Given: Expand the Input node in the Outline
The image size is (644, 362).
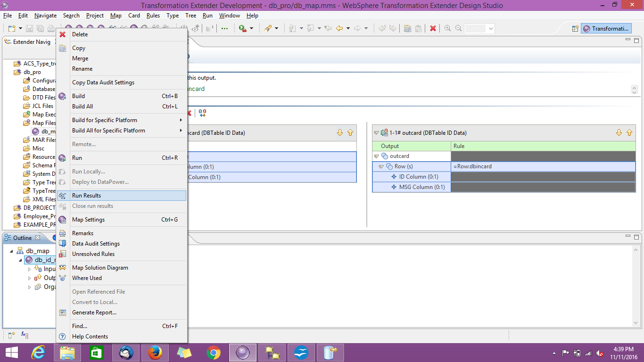Looking at the screenshot, I should click(x=29, y=269).
